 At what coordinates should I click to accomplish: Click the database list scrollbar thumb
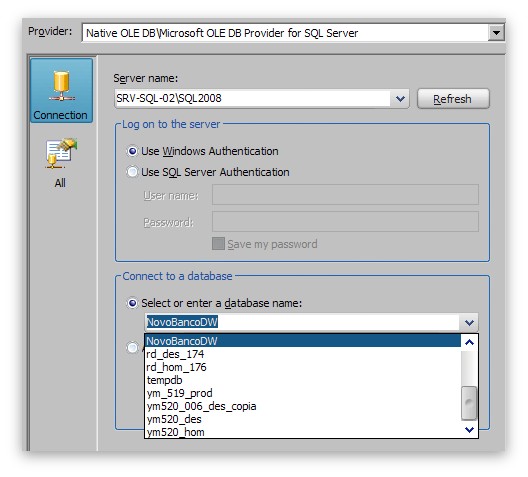click(469, 403)
